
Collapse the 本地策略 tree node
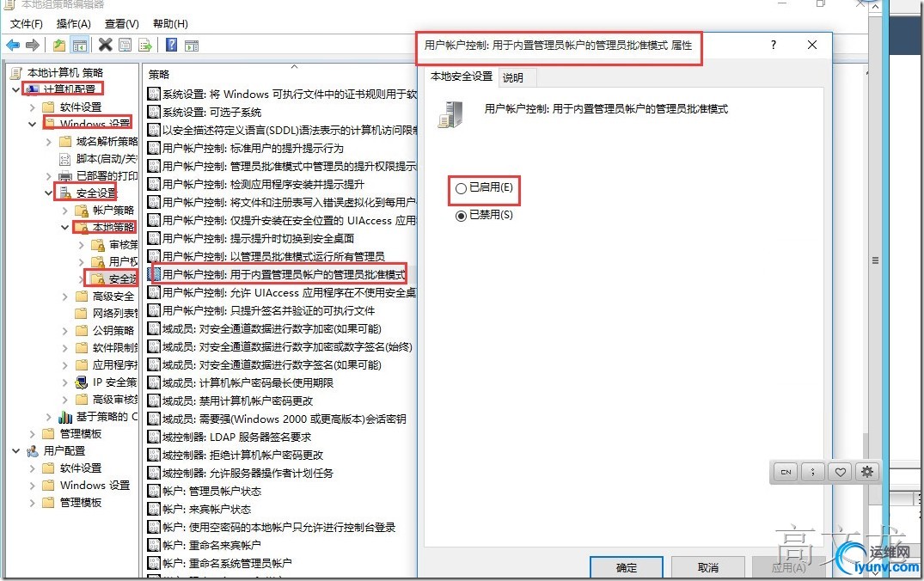click(64, 228)
